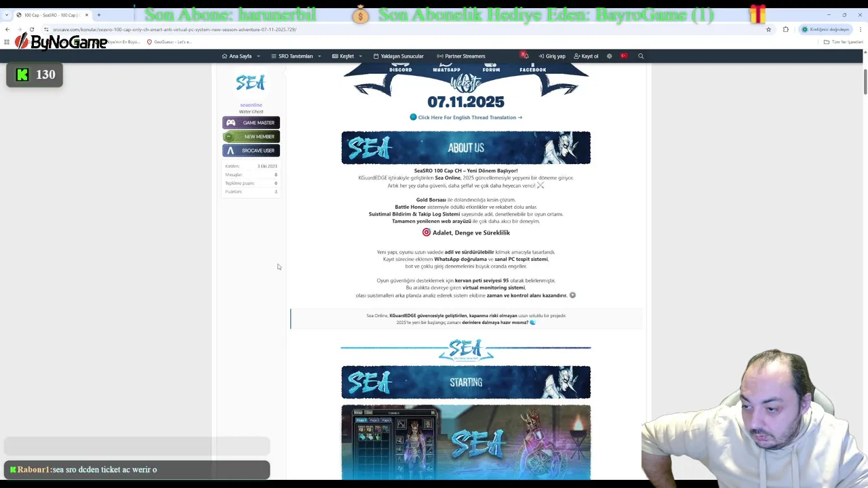Open the tab search chevron in Chrome
The width and height of the screenshot is (868, 488).
coord(7,15)
